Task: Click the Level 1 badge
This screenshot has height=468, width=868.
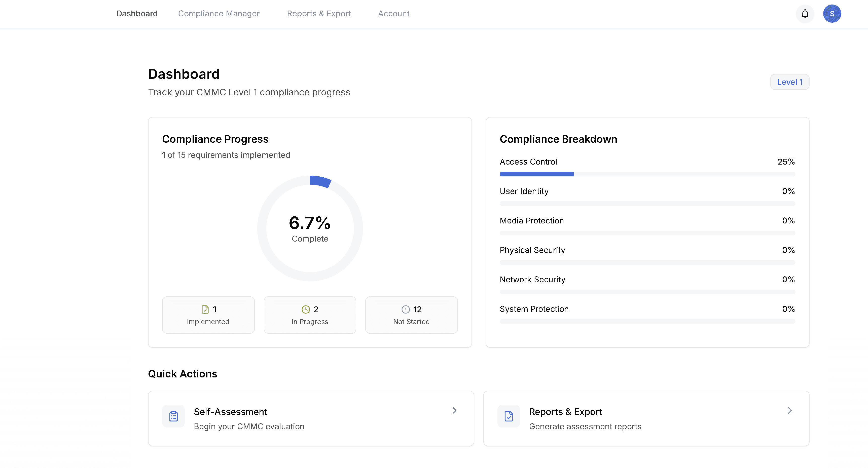Action: pos(789,82)
